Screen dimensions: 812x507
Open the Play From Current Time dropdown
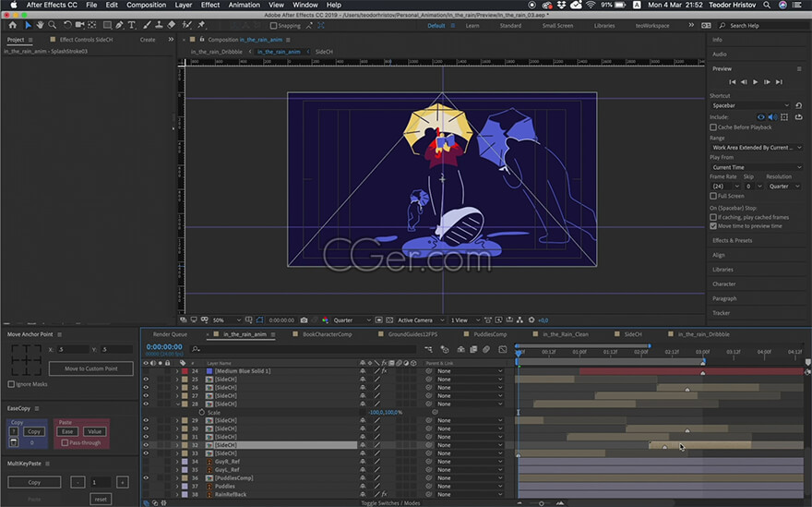pos(756,167)
